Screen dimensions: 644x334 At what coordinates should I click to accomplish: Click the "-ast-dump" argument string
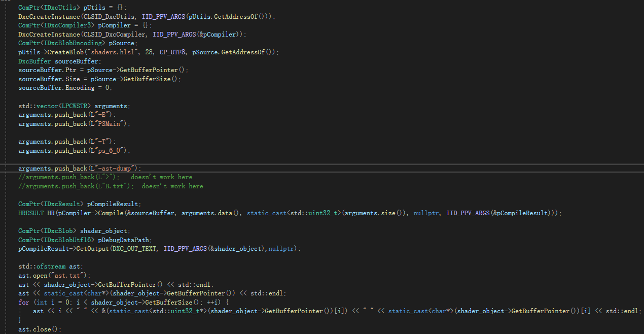[x=116, y=168]
